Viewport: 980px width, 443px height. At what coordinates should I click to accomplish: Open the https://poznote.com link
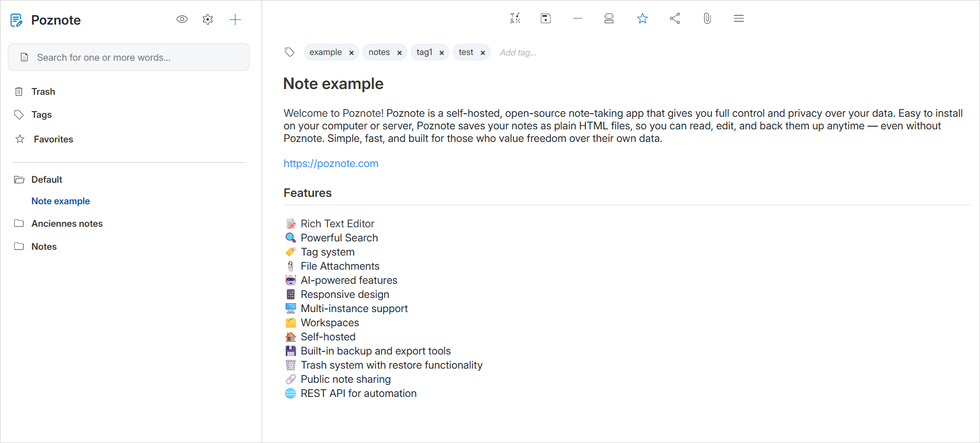coord(331,163)
